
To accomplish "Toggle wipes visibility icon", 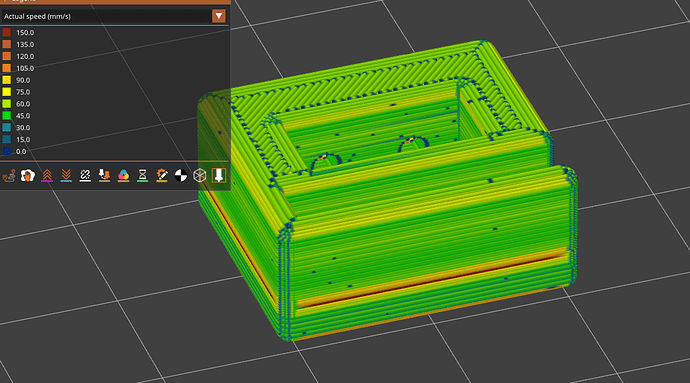I will (x=28, y=176).
